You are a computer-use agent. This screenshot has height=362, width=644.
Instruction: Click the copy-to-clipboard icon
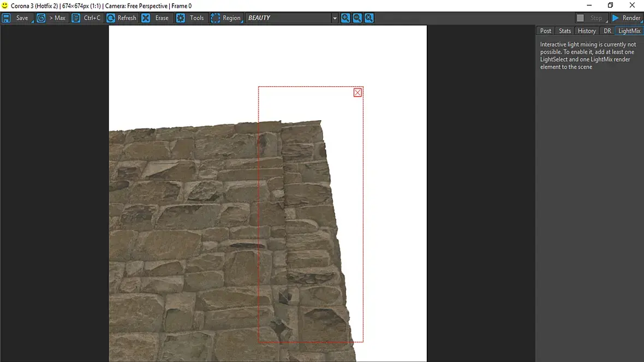tap(76, 18)
